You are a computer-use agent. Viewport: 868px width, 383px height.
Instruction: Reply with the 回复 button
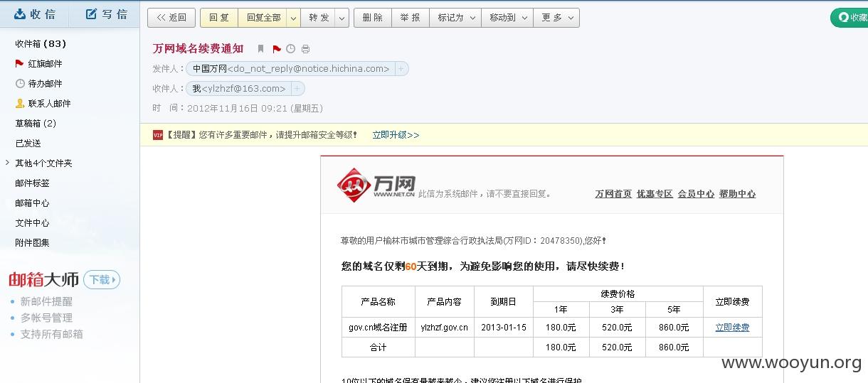219,18
